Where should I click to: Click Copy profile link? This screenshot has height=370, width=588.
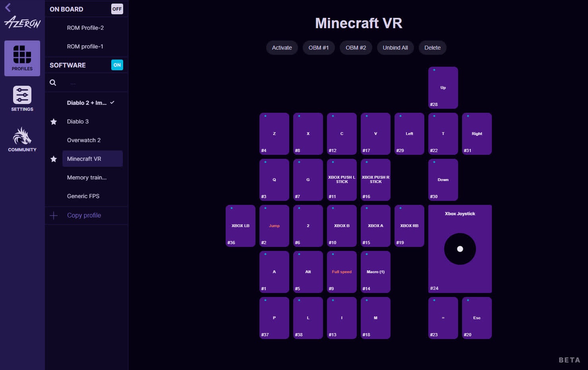point(84,215)
